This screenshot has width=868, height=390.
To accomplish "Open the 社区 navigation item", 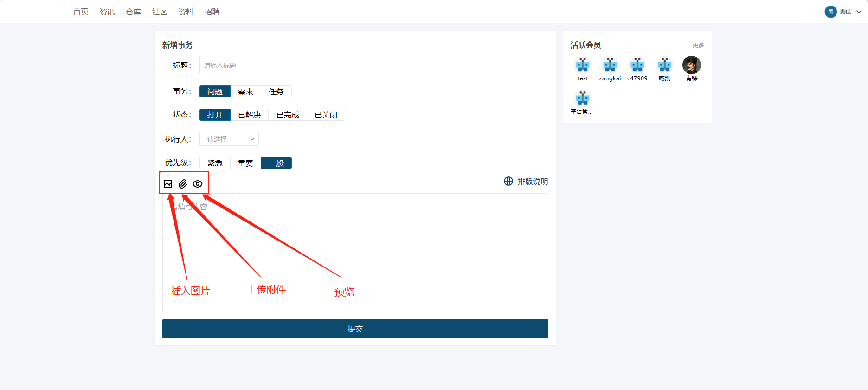I will tap(159, 12).
